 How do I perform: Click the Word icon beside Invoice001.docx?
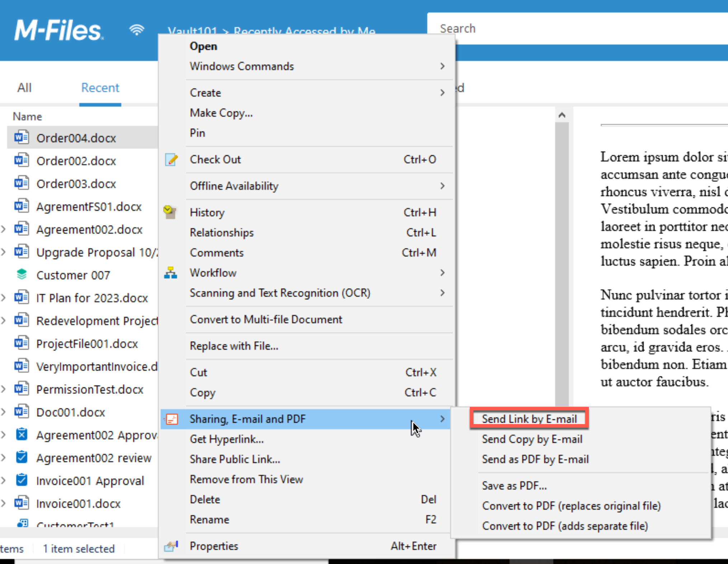coord(22,503)
